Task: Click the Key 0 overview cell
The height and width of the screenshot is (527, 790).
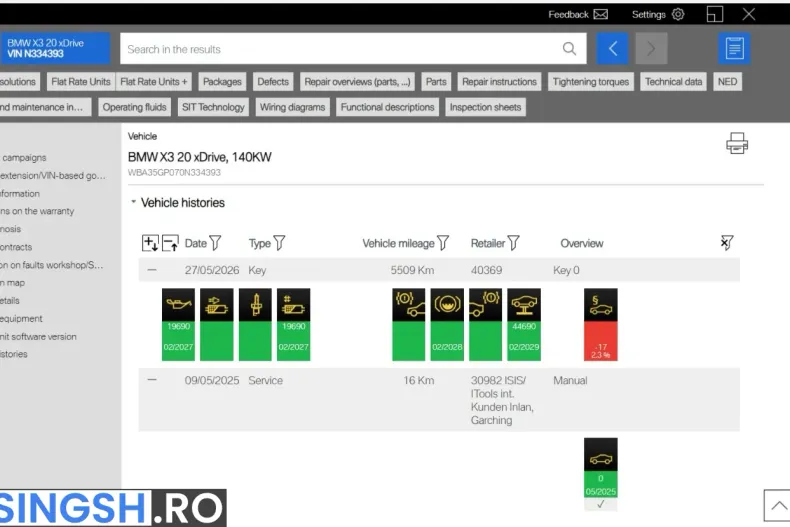Action: click(566, 270)
